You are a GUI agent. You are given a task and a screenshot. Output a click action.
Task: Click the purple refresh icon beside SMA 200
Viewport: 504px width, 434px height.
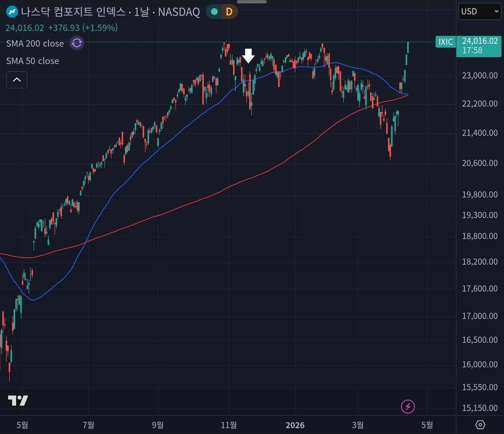click(x=77, y=43)
